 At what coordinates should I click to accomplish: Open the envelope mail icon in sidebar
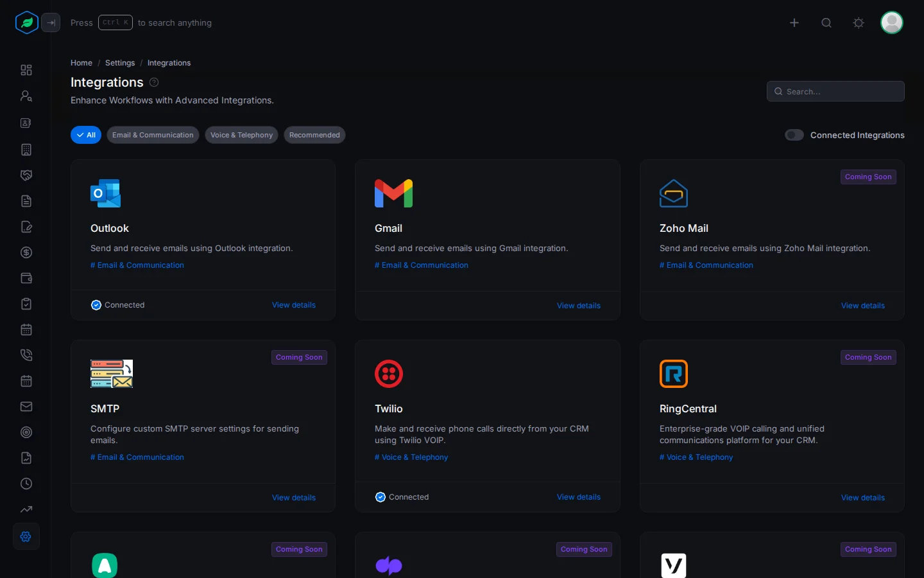(26, 407)
